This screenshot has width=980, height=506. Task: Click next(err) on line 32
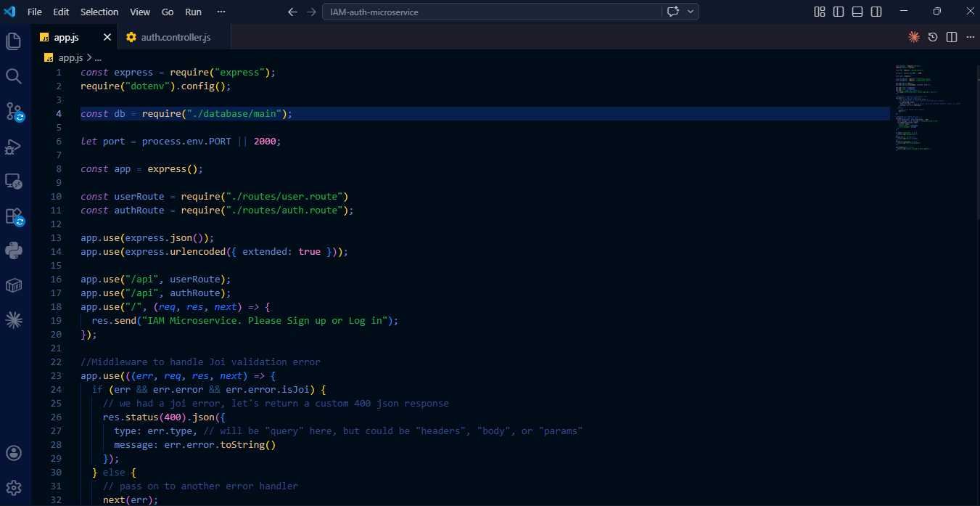click(128, 500)
